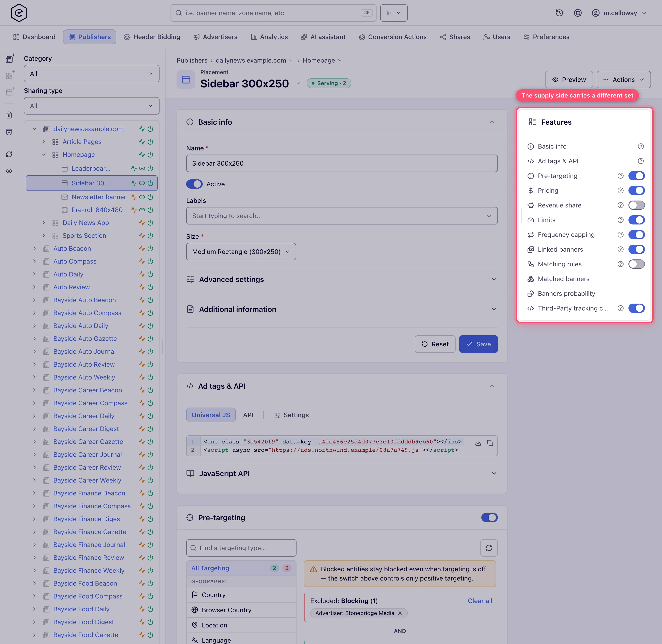Switch to the API tab

click(248, 415)
